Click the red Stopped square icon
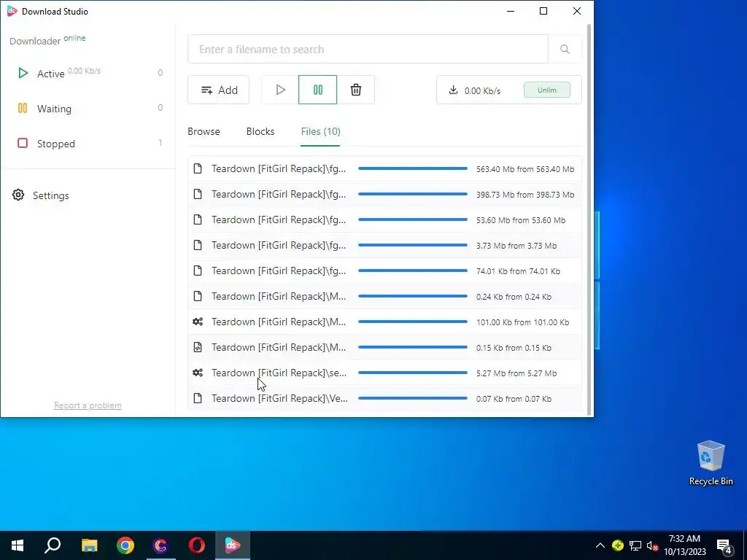This screenshot has width=747, height=560. click(x=23, y=143)
